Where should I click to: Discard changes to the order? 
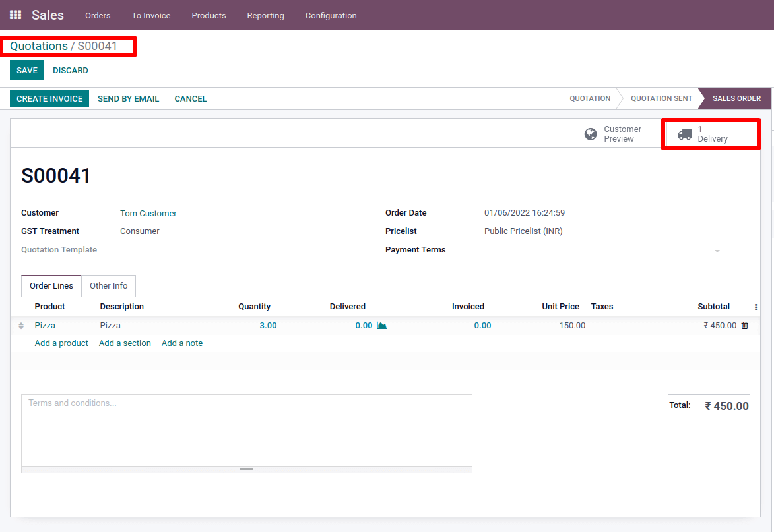[x=71, y=71]
